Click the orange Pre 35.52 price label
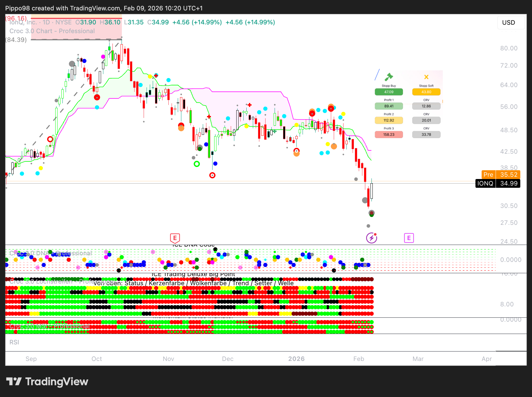 tap(501, 174)
